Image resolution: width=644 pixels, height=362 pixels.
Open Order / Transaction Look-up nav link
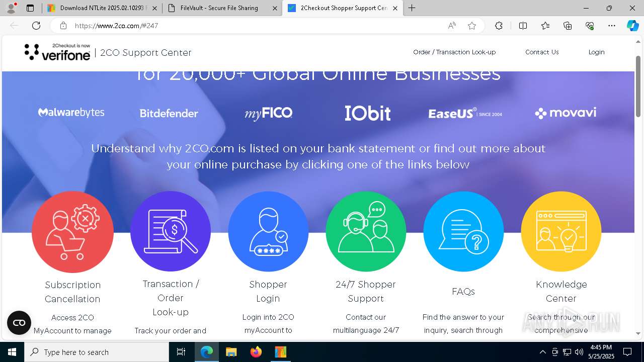454,52
